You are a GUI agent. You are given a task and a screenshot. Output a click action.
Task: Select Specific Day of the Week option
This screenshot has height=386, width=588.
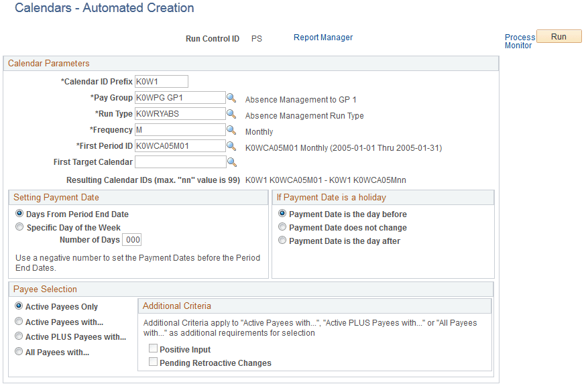pos(20,227)
